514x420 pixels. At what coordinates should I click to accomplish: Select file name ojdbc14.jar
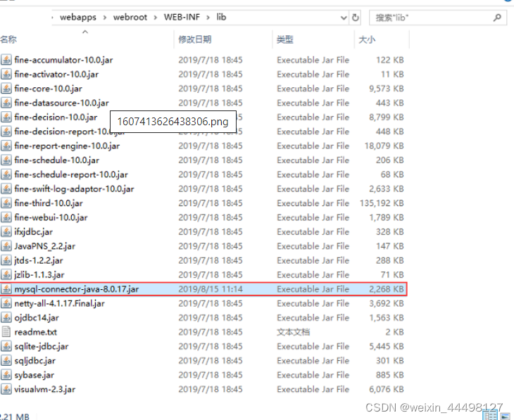(x=37, y=317)
